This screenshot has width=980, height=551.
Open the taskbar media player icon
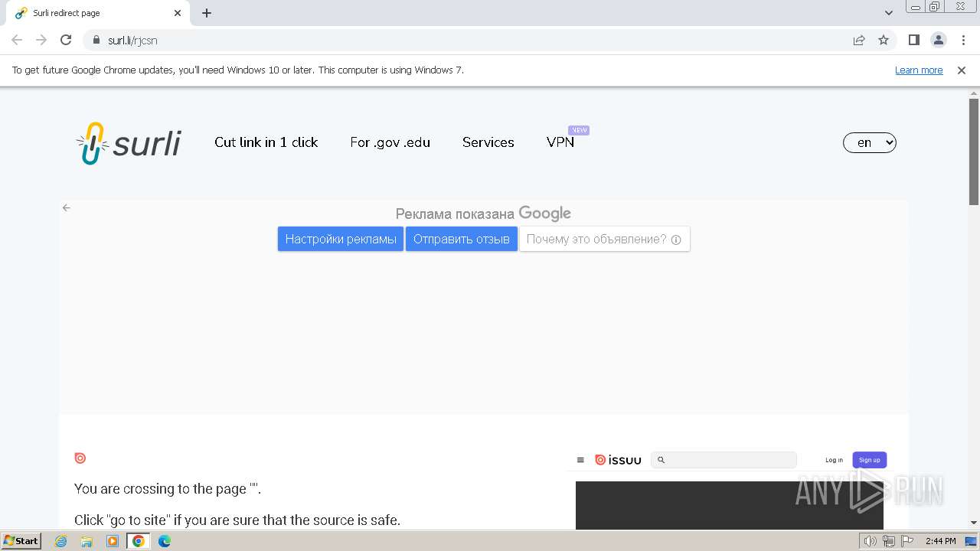[x=113, y=541]
